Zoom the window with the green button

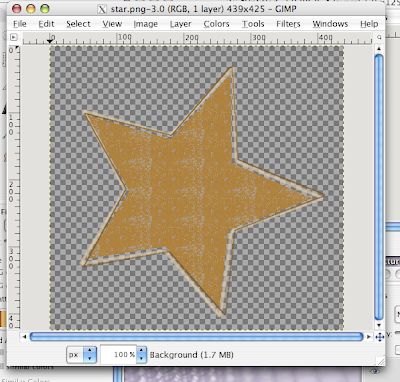coord(45,9)
